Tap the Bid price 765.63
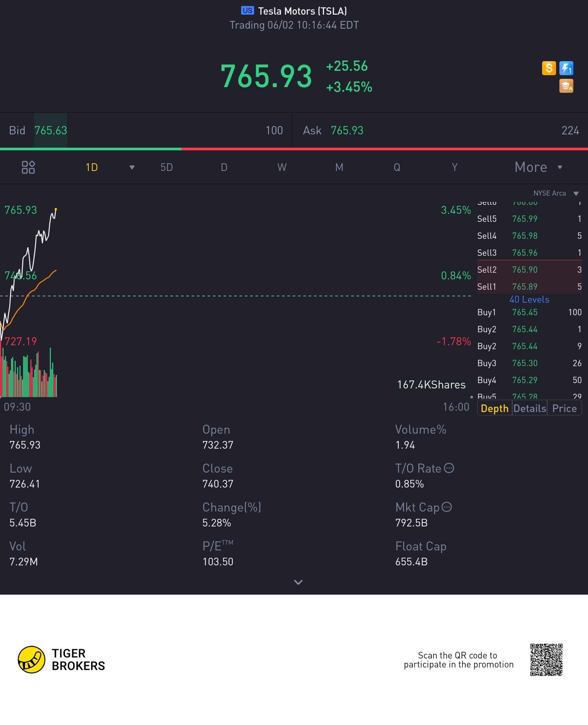This screenshot has height=725, width=588. tap(51, 130)
